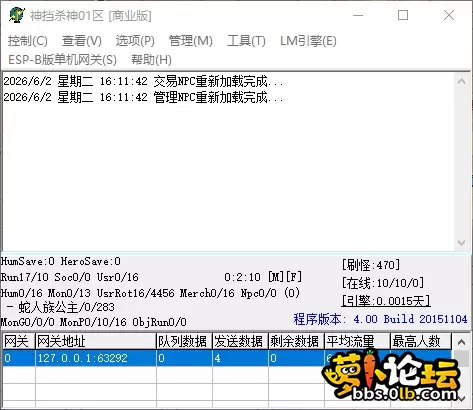Click the 最高人数 column header

pyautogui.click(x=421, y=341)
